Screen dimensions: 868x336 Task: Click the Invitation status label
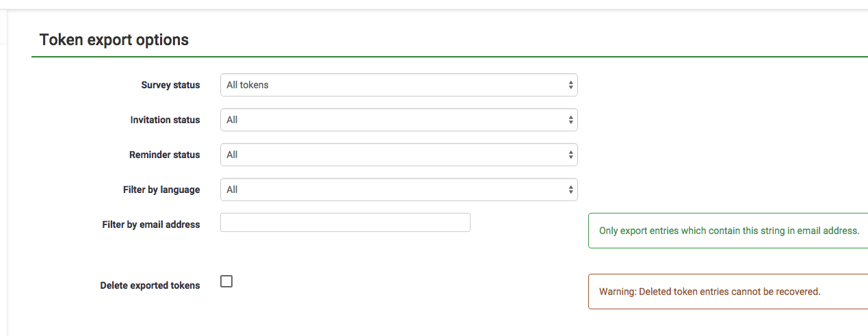[165, 120]
